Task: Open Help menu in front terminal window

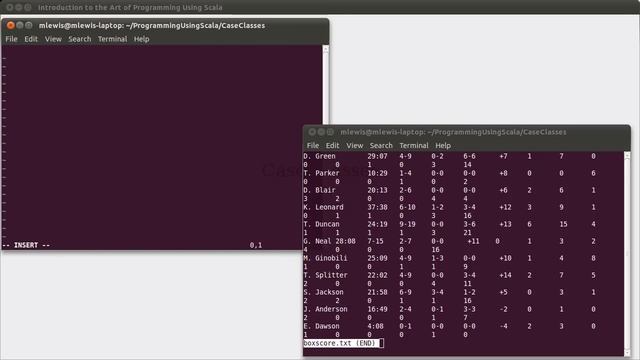Action: tap(141, 39)
